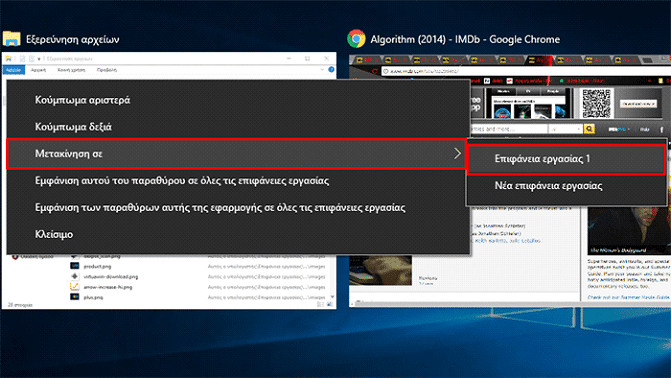Image resolution: width=671 pixels, height=378 pixels.
Task: Click the Google Chrome logo icon
Action: point(356,39)
